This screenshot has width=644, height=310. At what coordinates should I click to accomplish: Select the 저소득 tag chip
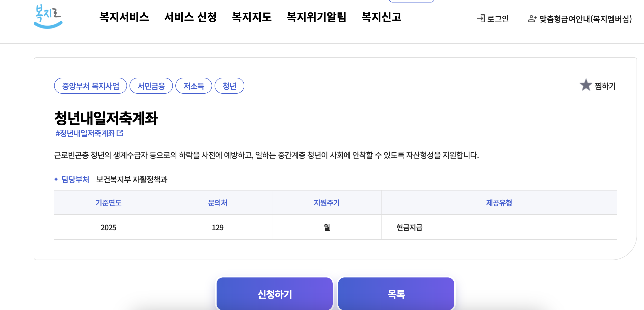click(x=194, y=86)
